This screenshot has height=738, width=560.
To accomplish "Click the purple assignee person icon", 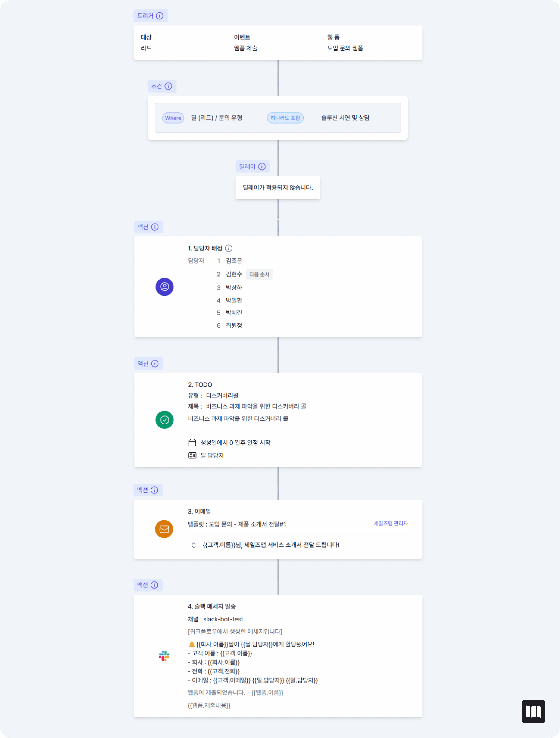I will 165,287.
